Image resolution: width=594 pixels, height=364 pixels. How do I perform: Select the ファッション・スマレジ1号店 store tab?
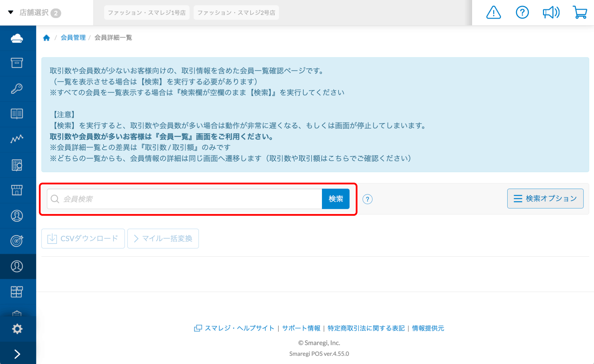146,13
